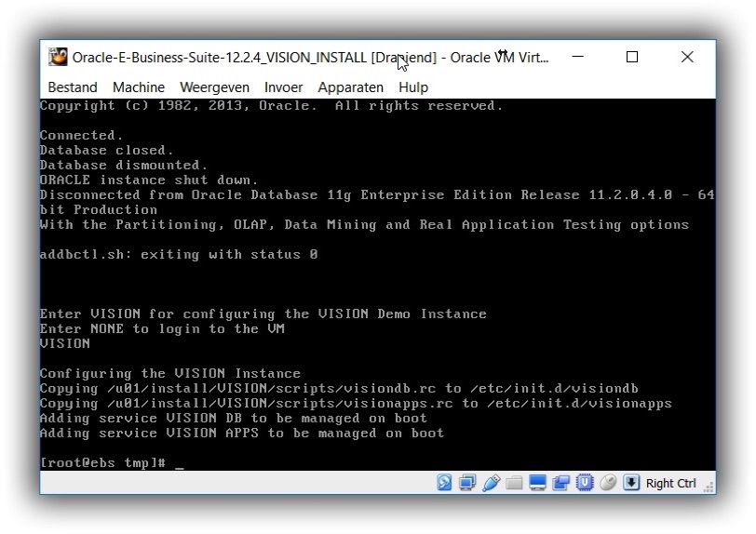Image resolution: width=756 pixels, height=534 pixels.
Task: Click 'Adding service VISION DB' line
Action: 234,419
